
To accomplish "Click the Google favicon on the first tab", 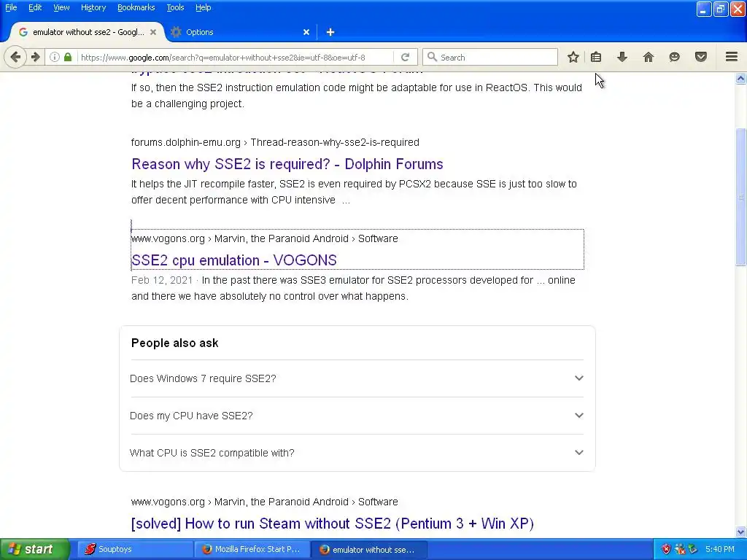I will pos(23,32).
